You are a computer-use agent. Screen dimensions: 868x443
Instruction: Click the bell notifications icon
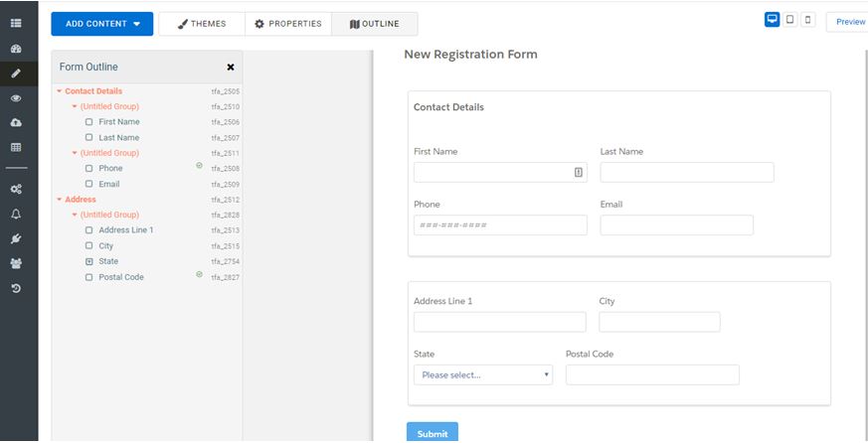coord(16,214)
